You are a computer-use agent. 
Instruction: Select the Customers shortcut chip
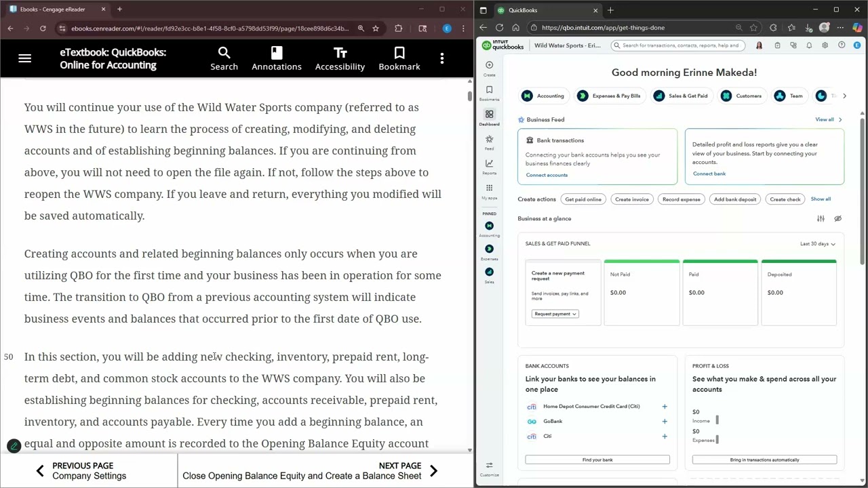pyautogui.click(x=742, y=96)
